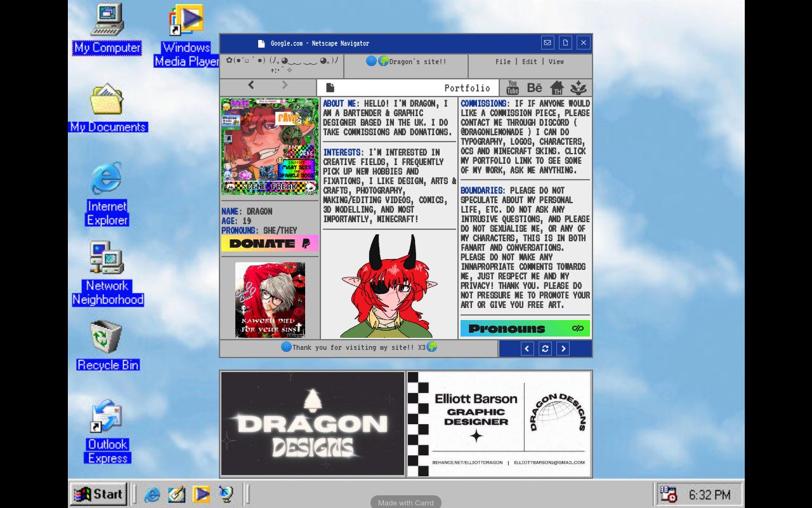Select the Portfolio tab
The width and height of the screenshot is (812, 508).
[x=468, y=88]
